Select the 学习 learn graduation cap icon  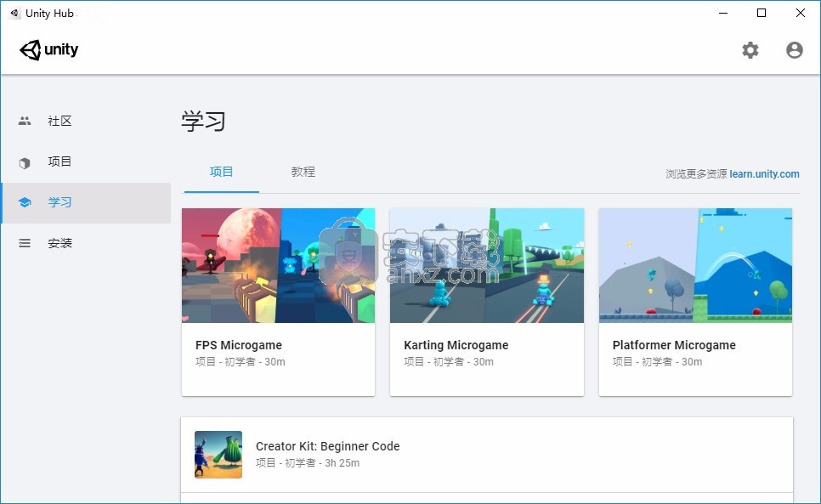coord(24,202)
